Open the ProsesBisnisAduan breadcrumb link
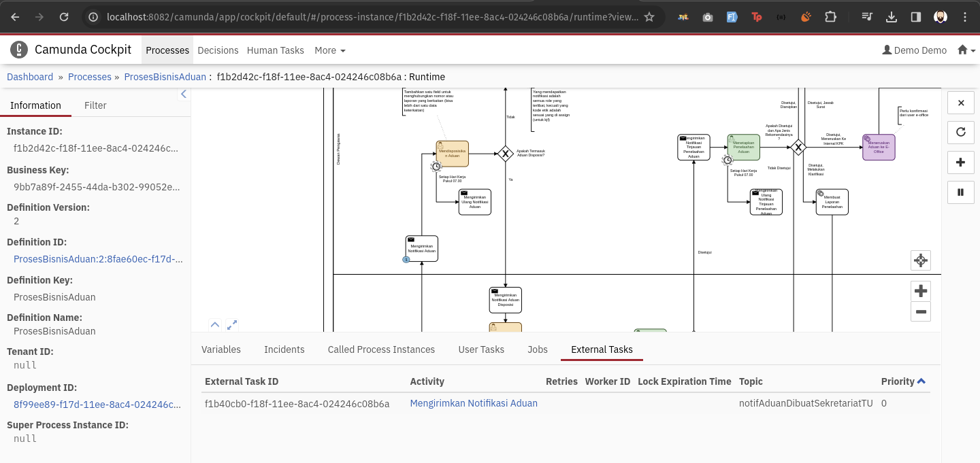 click(165, 77)
